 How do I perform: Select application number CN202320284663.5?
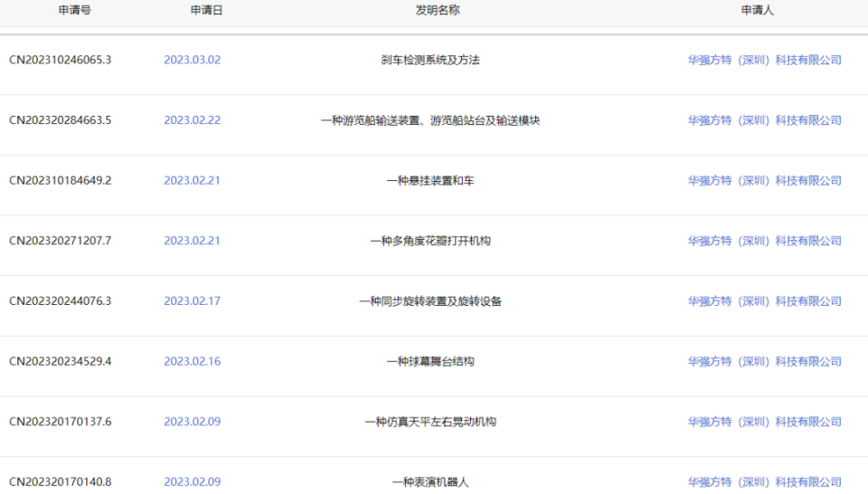(61, 120)
